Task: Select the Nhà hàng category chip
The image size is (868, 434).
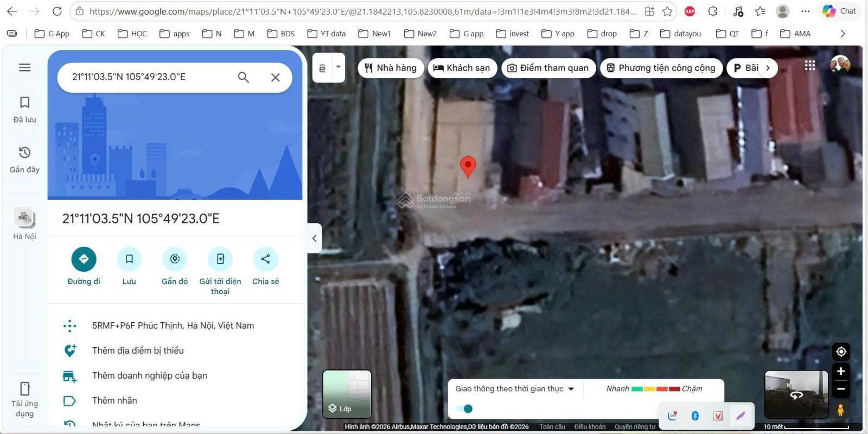Action: tap(391, 68)
